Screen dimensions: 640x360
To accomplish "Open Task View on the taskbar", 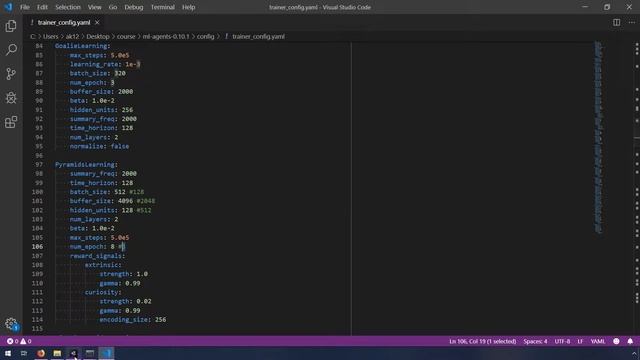I will pyautogui.click(x=24, y=353).
